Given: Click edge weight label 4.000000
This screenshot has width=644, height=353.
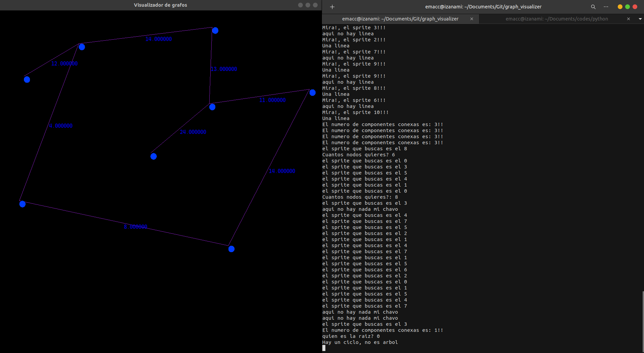Looking at the screenshot, I should (61, 126).
